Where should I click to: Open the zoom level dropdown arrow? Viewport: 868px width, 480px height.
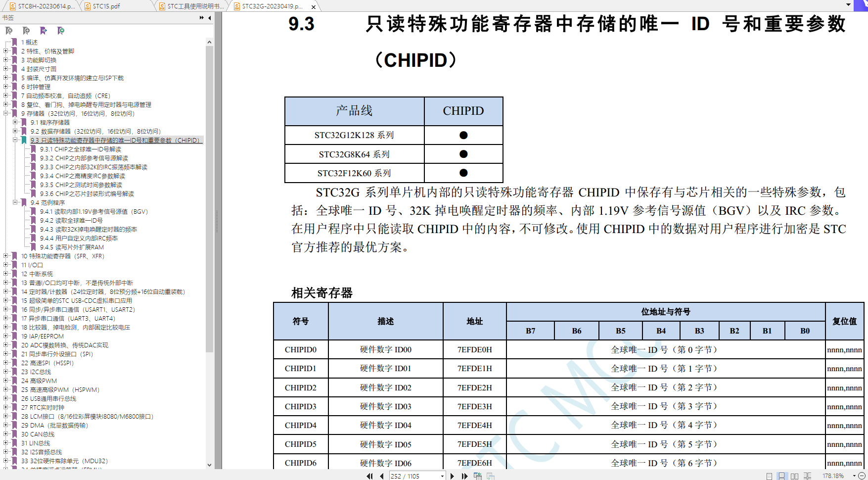point(854,476)
